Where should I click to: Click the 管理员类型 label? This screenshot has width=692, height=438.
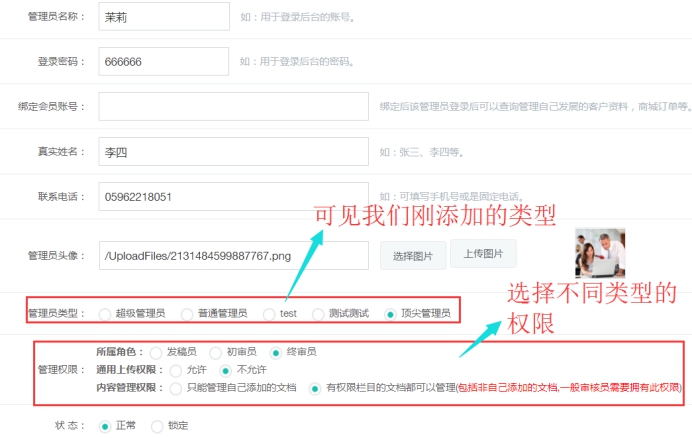56,313
